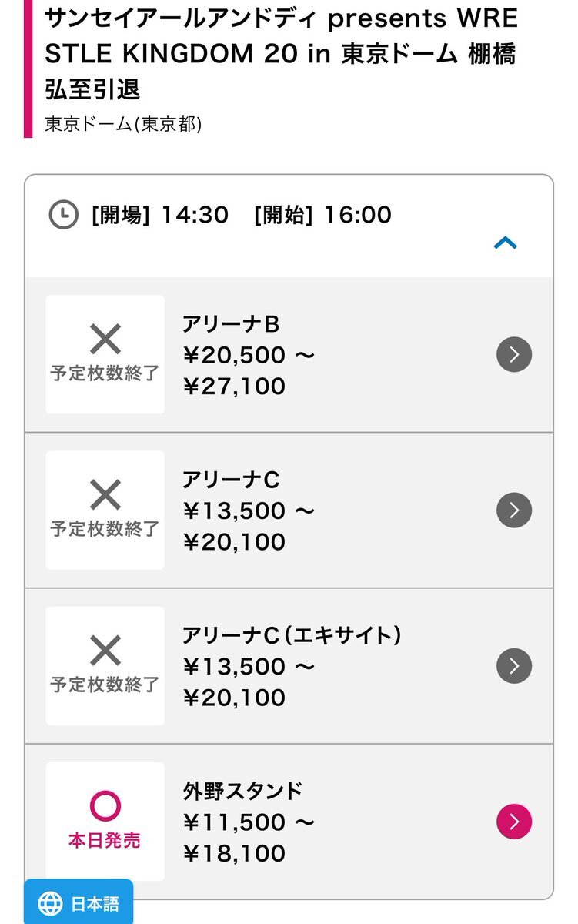Click the pink arrow for 外野スタンド
The width and height of the screenshot is (578, 924).
(514, 821)
